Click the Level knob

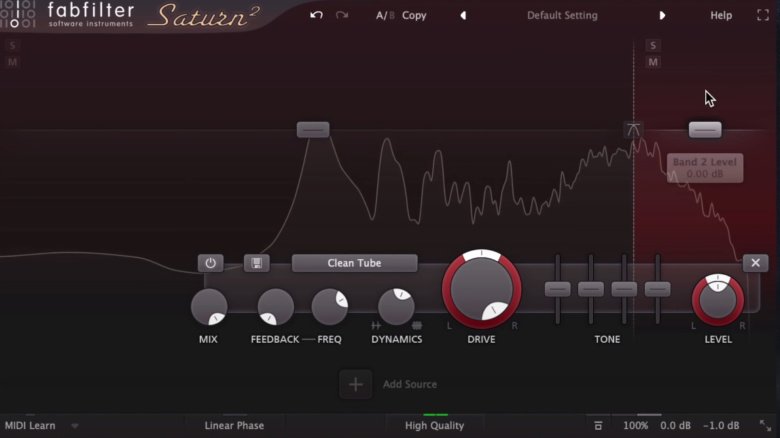(x=718, y=300)
